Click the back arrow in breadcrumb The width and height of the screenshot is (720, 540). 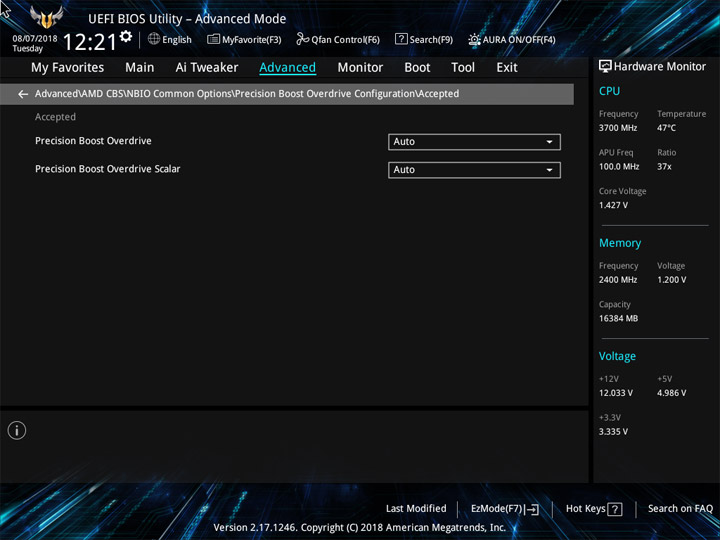click(22, 94)
